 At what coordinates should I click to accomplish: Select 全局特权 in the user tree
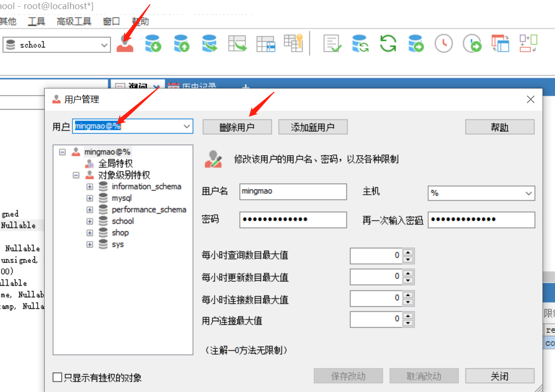[115, 164]
